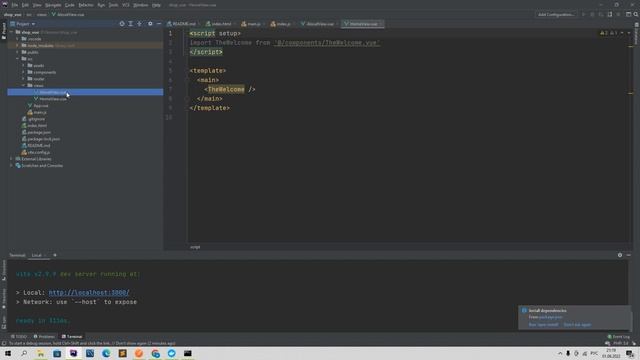
Task: Open the Terminal tool window tab
Action: click(72, 337)
